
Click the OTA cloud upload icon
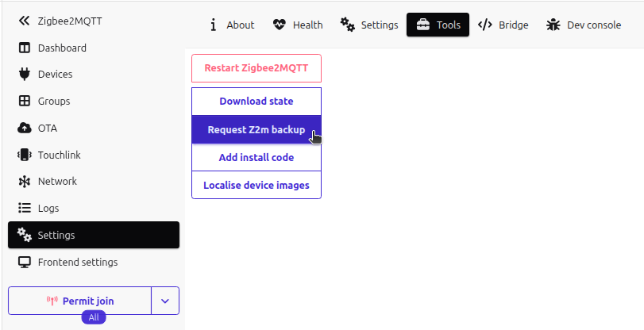(25, 128)
